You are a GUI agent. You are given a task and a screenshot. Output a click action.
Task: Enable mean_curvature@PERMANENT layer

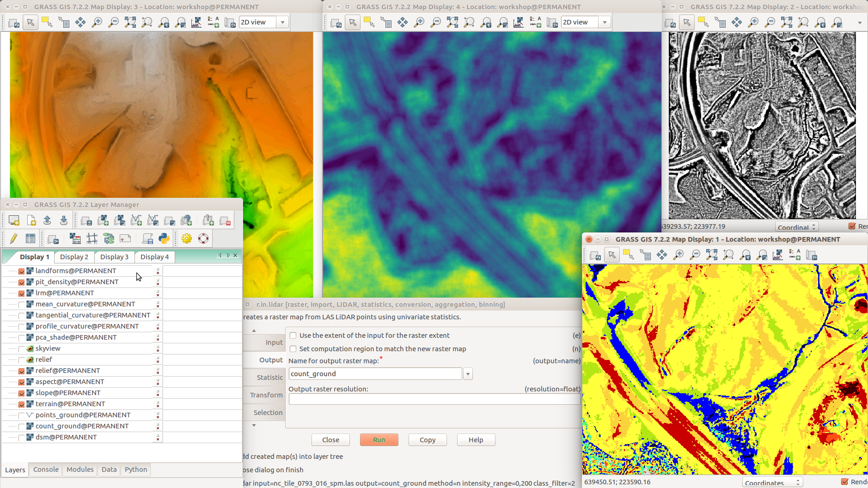pyautogui.click(x=22, y=305)
